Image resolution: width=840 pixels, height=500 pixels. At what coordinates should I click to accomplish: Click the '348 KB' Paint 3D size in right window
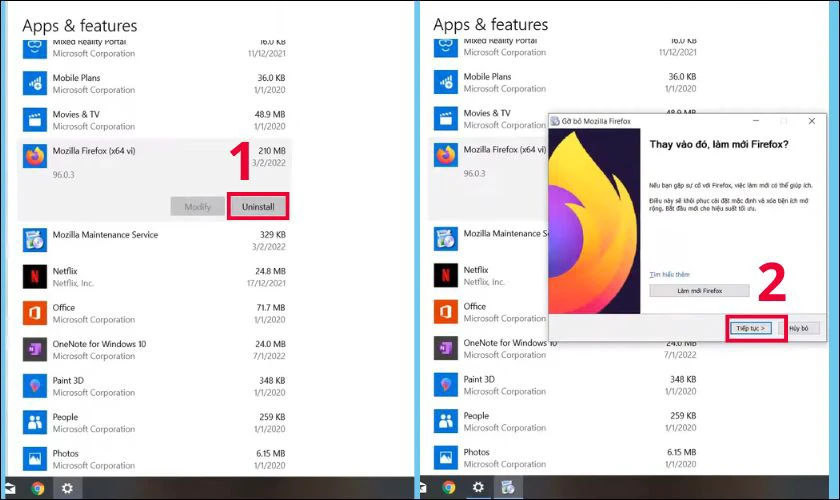click(683, 379)
